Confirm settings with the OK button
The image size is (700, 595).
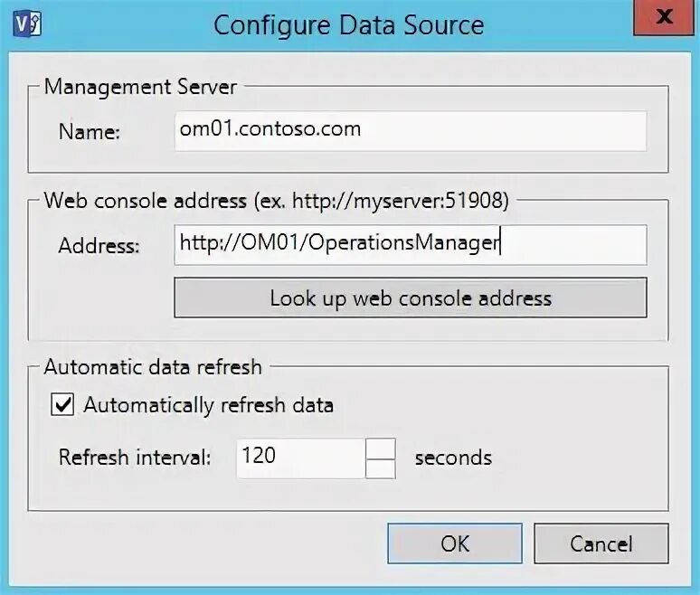(x=455, y=543)
